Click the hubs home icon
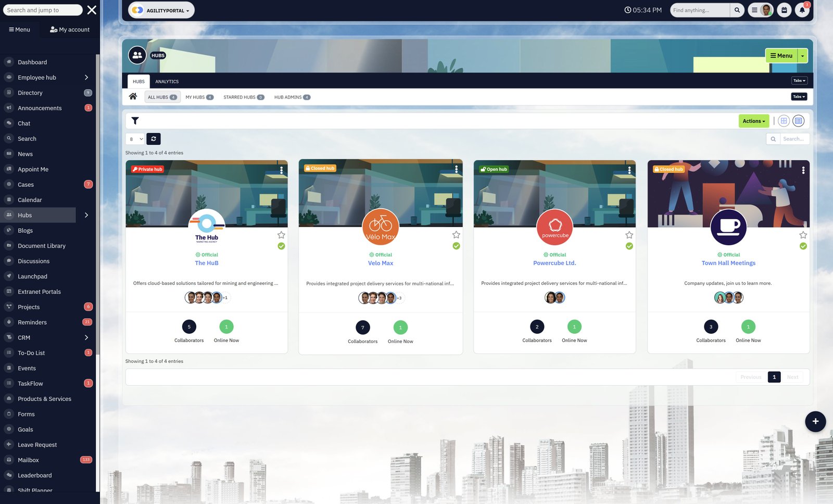Screen dimensions: 833x504 pos(133,96)
